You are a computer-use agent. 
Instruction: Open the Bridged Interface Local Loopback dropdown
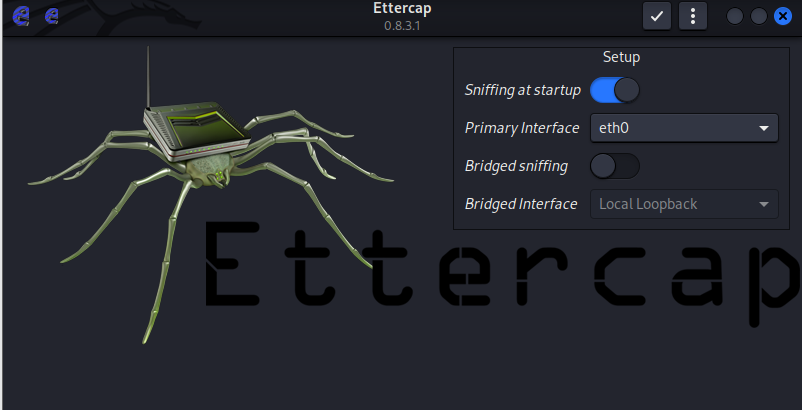point(684,204)
